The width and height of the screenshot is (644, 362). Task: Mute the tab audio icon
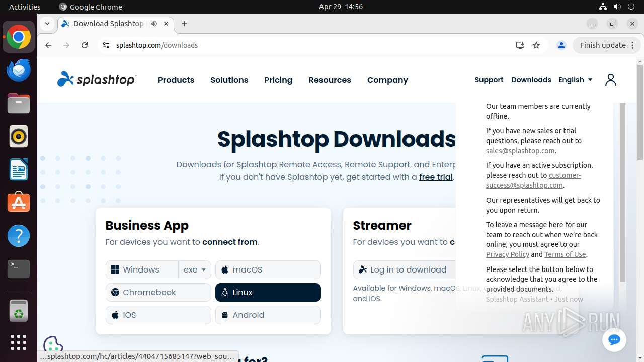(154, 24)
